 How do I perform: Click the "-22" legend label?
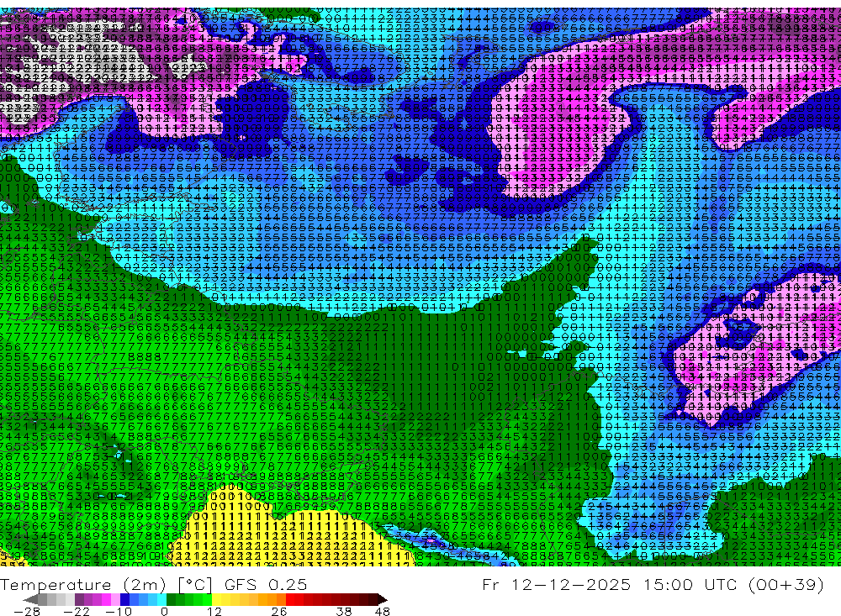click(x=77, y=612)
